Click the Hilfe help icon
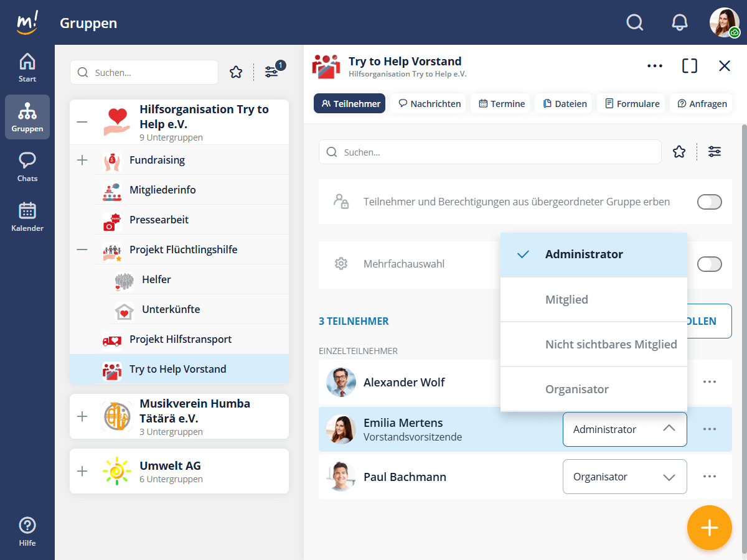The height and width of the screenshot is (560, 747). 27,531
